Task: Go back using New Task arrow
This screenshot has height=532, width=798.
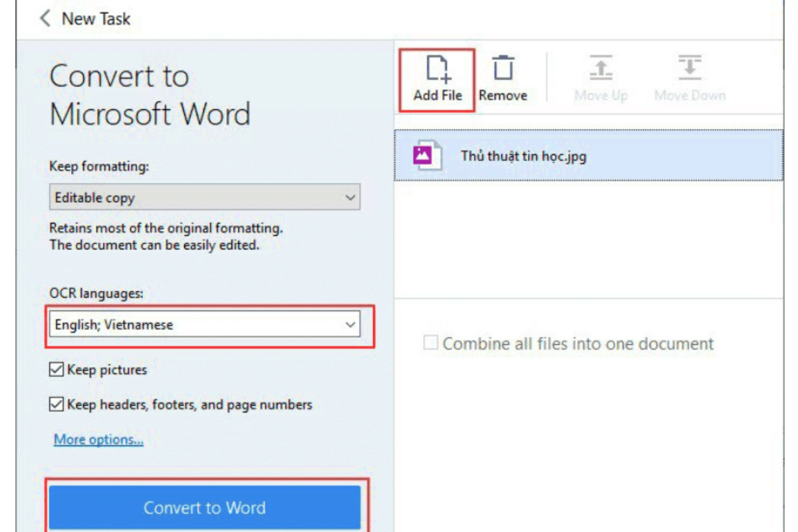Action: (45, 18)
